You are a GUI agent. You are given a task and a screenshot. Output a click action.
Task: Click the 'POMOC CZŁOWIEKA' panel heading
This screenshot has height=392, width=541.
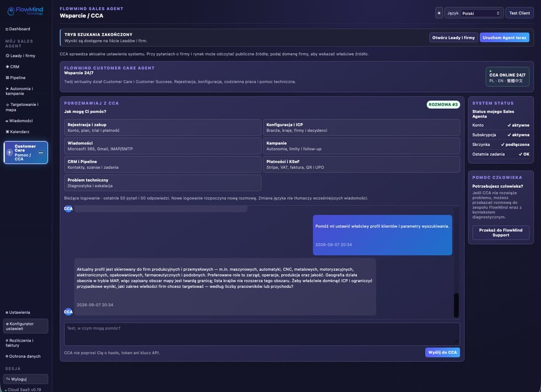tap(497, 177)
